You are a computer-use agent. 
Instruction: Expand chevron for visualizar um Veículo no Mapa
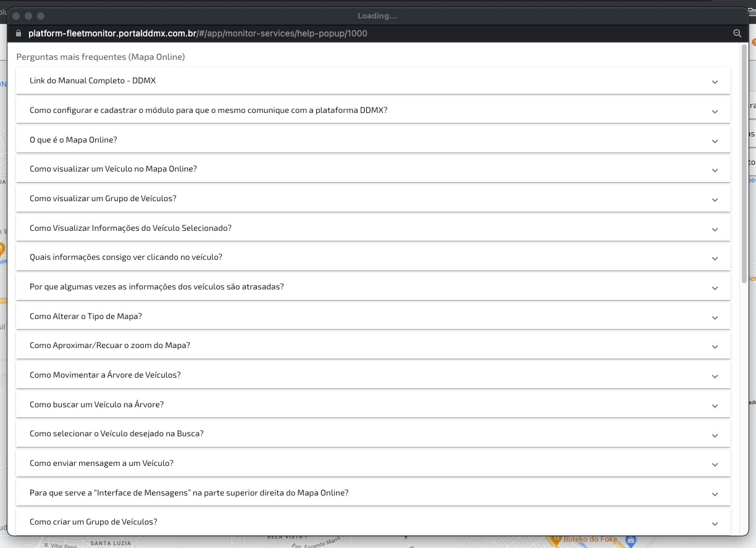point(715,170)
